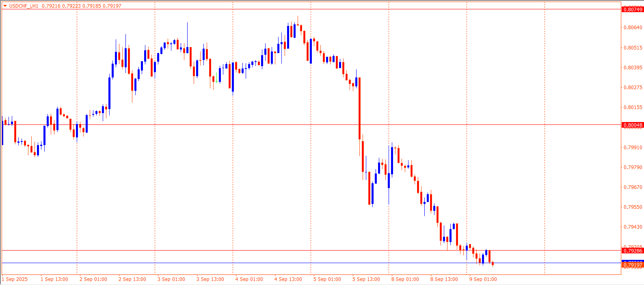Click the 0.80749 red price tag

pos(633,9)
